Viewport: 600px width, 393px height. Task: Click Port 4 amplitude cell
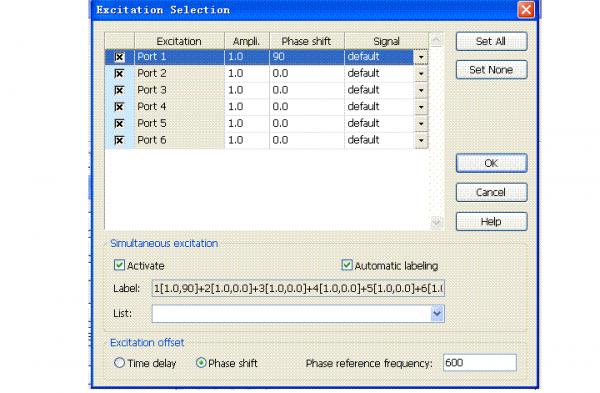247,107
